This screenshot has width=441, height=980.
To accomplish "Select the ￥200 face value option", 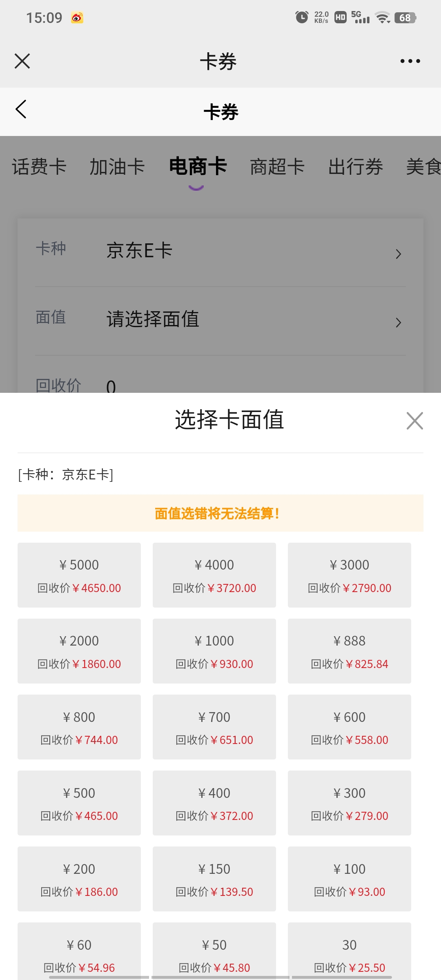I will pyautogui.click(x=79, y=879).
